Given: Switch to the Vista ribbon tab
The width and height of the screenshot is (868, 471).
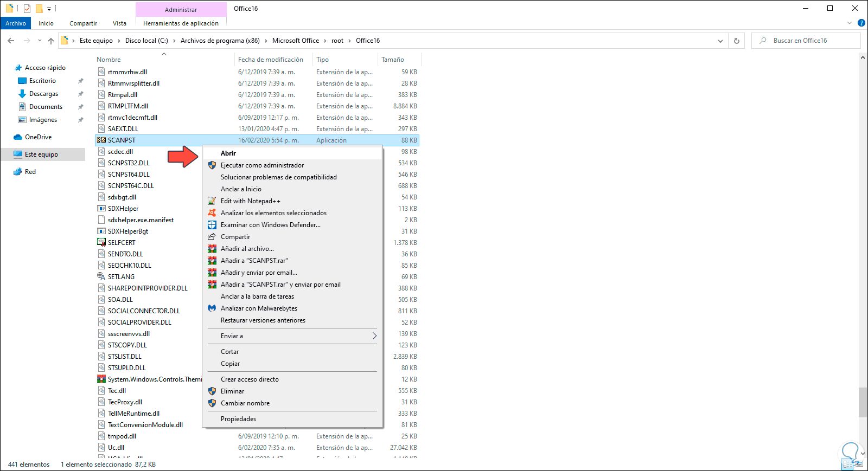Looking at the screenshot, I should [119, 23].
